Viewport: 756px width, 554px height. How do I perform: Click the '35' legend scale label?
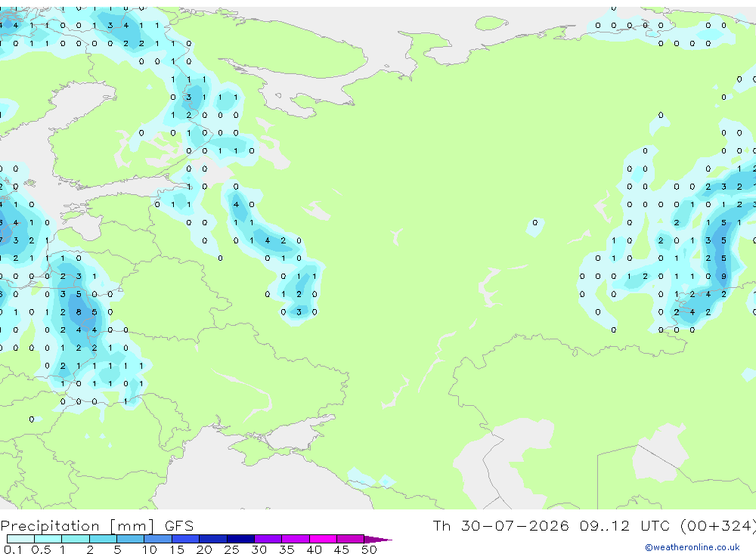coord(287,549)
